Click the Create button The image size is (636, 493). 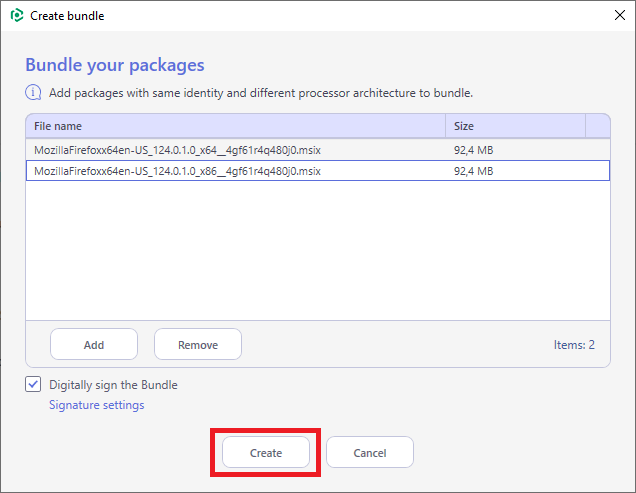coord(266,452)
